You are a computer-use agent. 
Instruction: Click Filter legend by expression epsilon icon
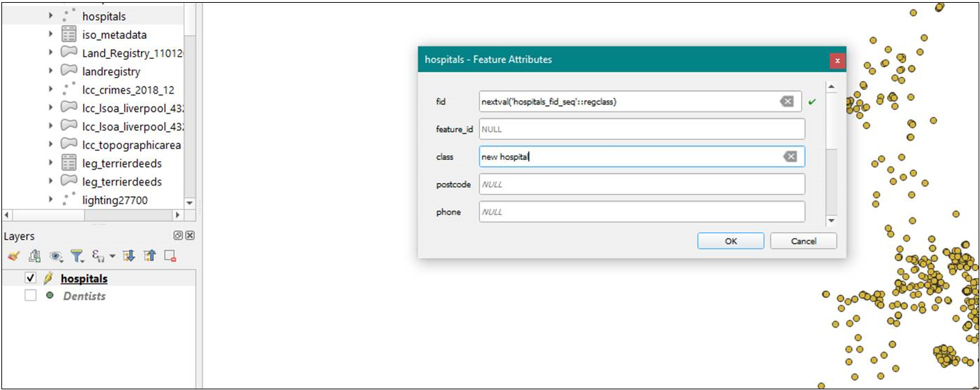[98, 256]
